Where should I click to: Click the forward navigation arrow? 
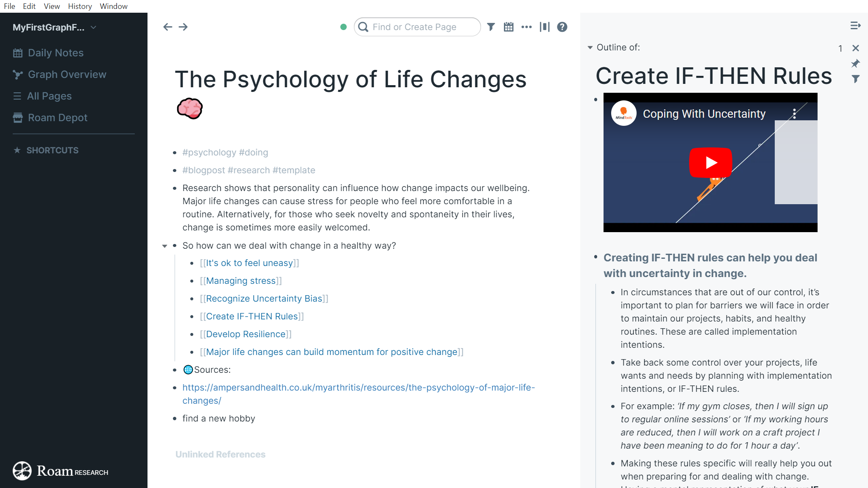click(183, 27)
